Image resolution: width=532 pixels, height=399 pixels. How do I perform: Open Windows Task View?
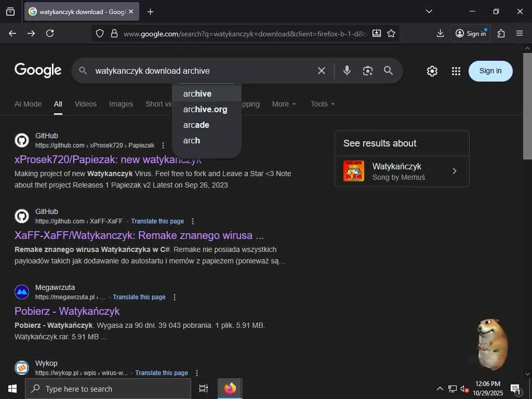[203, 389]
